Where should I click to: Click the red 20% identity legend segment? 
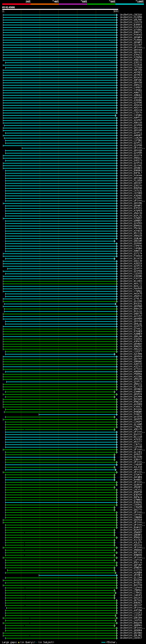pyautogui.click(x=16, y=4)
